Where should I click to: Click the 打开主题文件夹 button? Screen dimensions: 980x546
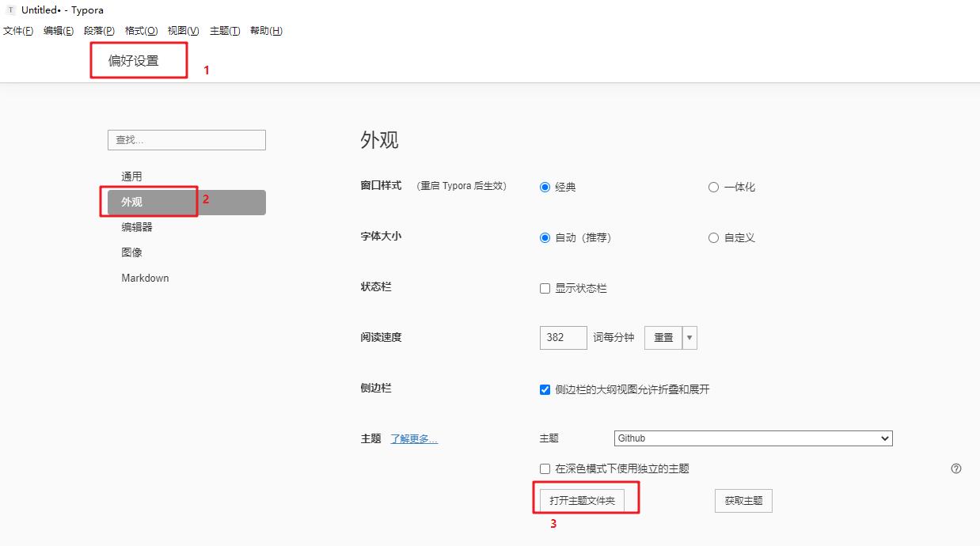coord(583,501)
